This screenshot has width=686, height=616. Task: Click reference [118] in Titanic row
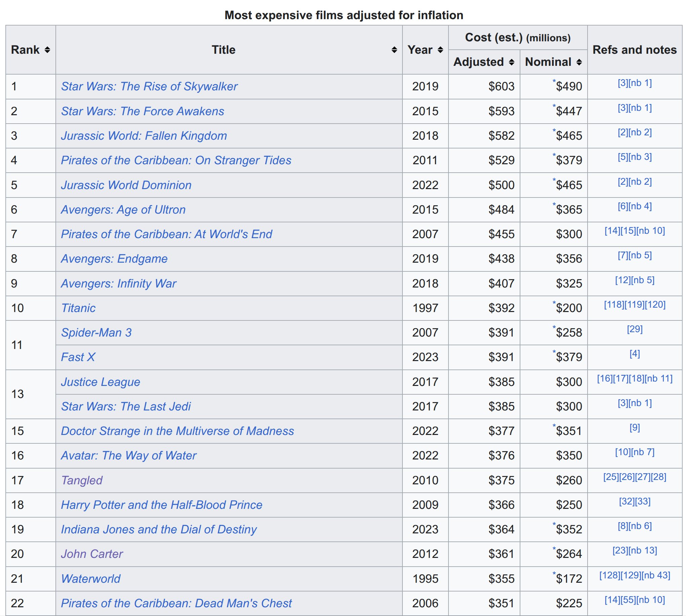point(614,305)
